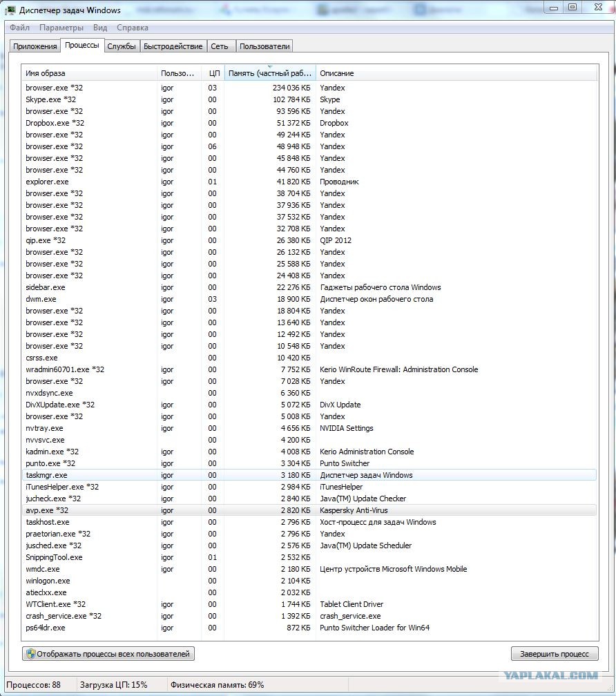Click Гаджеты рабочего стола Windows description
Screen dimensions: 616x696
(x=381, y=287)
